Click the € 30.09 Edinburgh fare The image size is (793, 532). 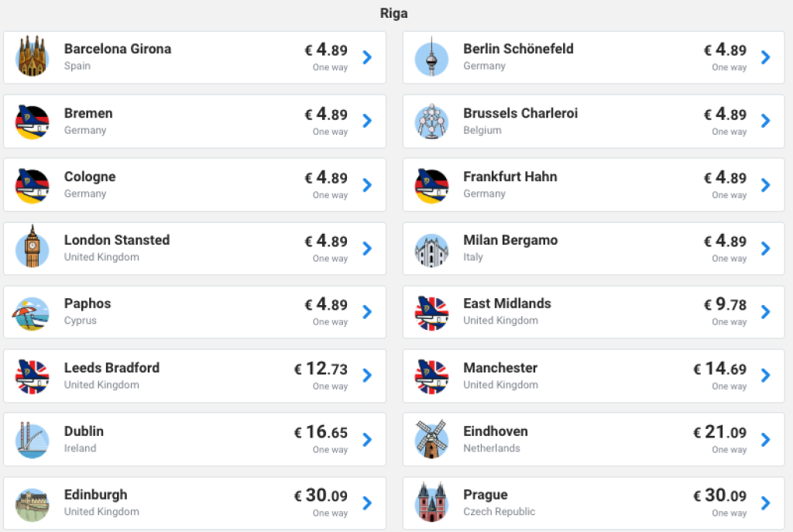point(321,496)
